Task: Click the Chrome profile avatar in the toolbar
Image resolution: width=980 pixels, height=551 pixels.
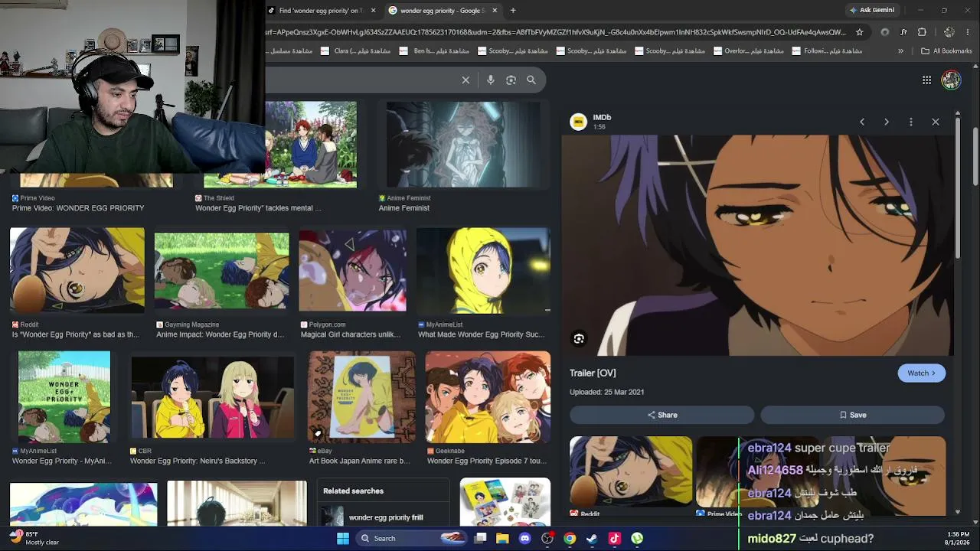Action: click(949, 32)
